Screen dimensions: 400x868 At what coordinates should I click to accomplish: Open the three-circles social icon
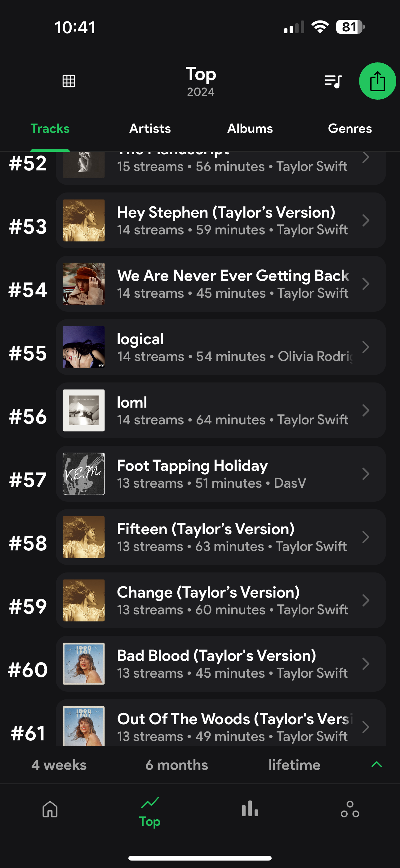pos(350,809)
